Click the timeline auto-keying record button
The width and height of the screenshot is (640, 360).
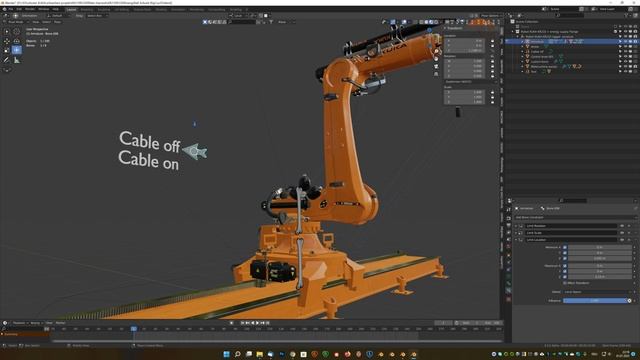[x=231, y=323]
